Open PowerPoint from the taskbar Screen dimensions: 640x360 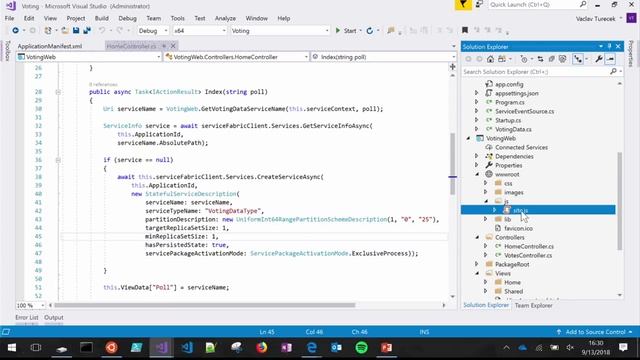(387, 347)
